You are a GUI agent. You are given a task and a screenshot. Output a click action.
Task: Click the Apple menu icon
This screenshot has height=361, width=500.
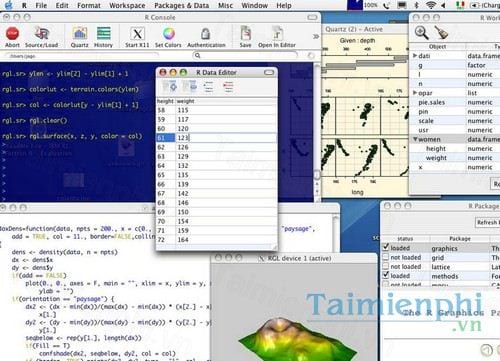(8, 5)
